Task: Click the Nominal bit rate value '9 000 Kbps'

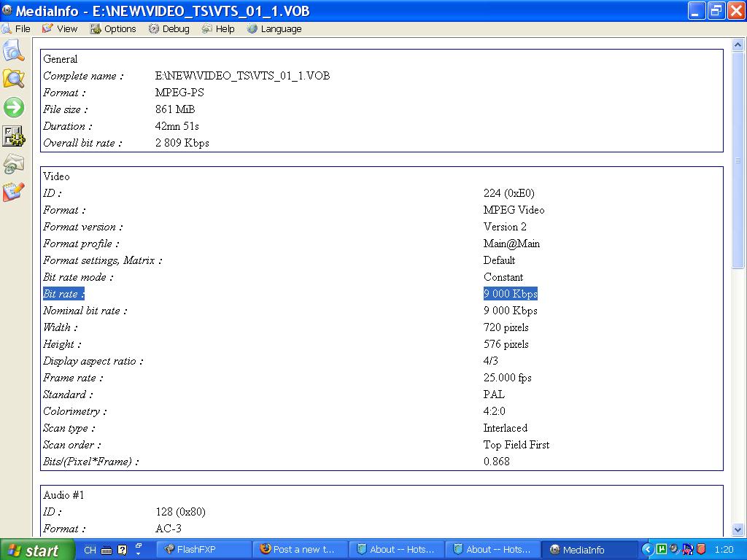Action: tap(510, 311)
